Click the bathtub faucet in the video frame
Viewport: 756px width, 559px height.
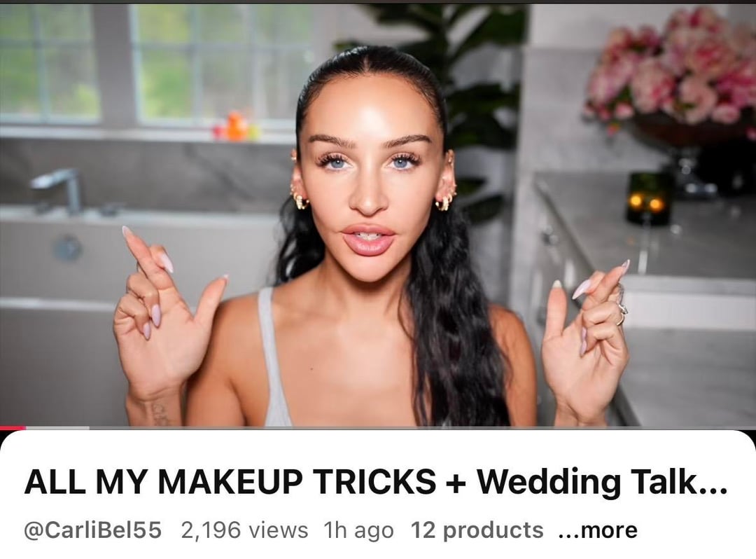[x=58, y=190]
